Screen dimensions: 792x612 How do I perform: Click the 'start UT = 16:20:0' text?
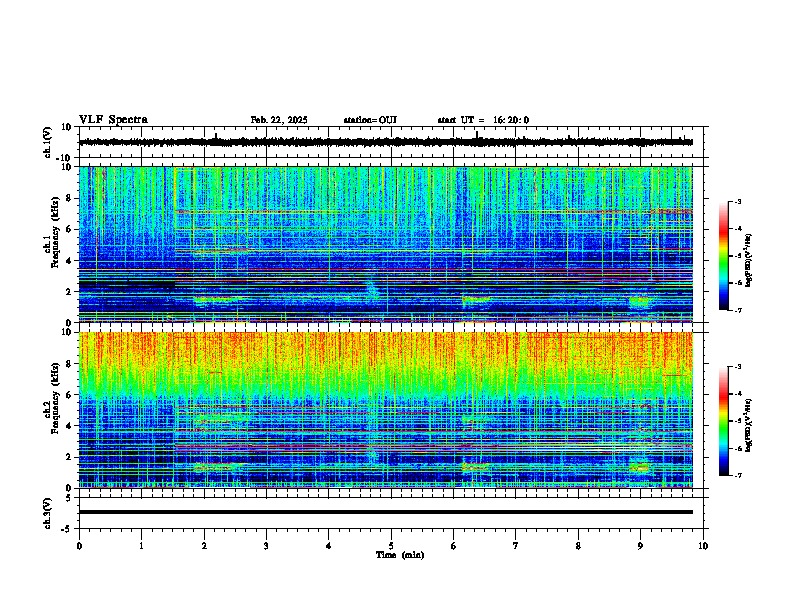[483, 120]
